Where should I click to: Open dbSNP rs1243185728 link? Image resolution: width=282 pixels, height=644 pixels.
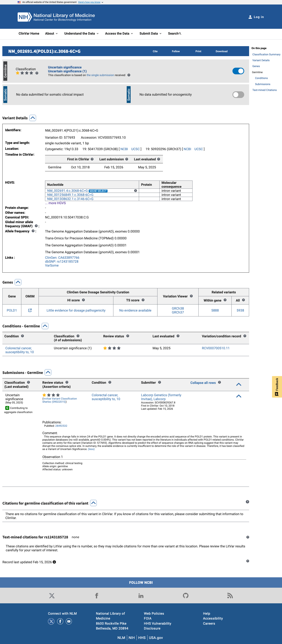pyautogui.click(x=62, y=261)
